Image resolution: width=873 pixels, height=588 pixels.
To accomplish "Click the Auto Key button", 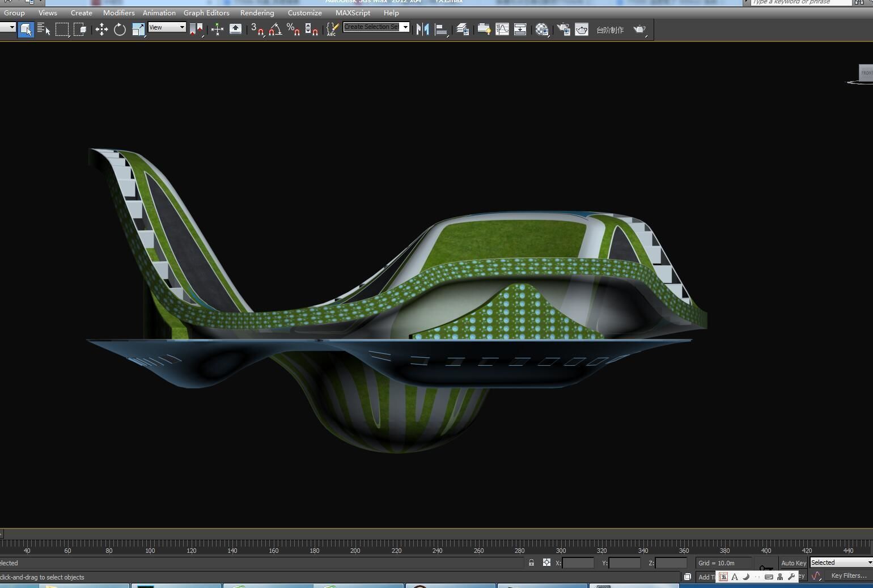I will pos(794,563).
